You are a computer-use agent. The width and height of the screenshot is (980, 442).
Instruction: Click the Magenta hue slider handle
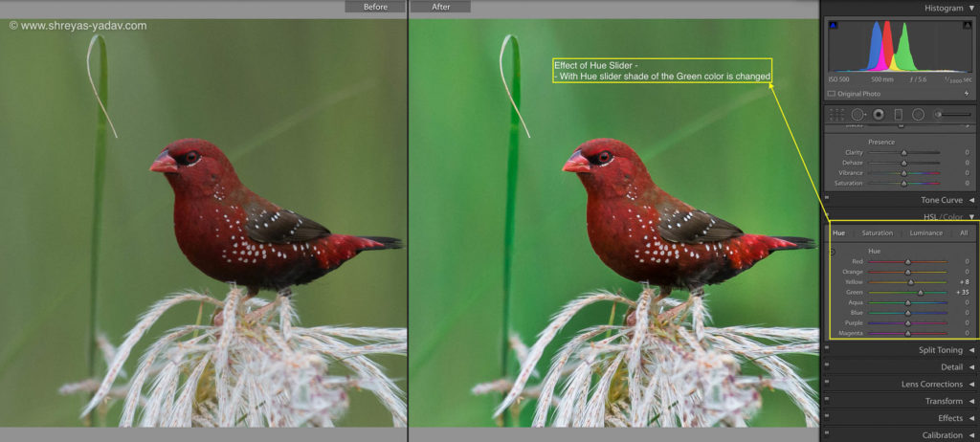(907, 333)
